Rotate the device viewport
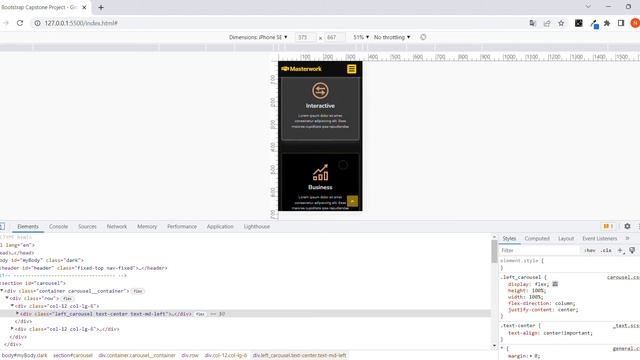 (x=423, y=37)
